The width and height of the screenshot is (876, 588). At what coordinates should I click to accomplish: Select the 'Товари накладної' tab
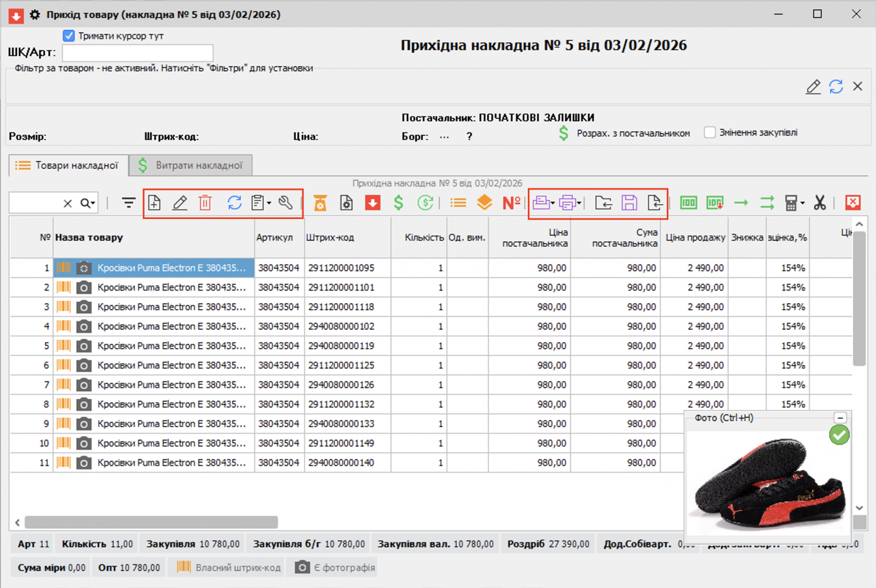pos(68,165)
